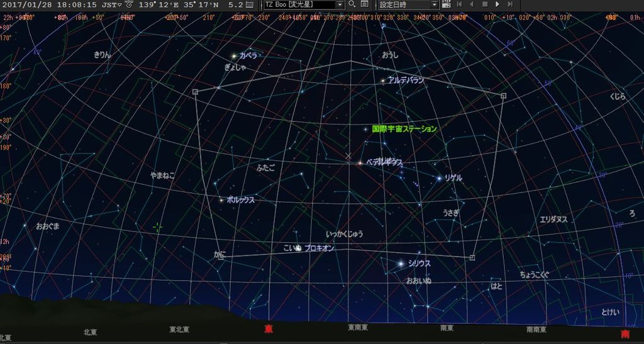
Task: Click the いっかくじゅう constellation name
Action: [x=345, y=234]
